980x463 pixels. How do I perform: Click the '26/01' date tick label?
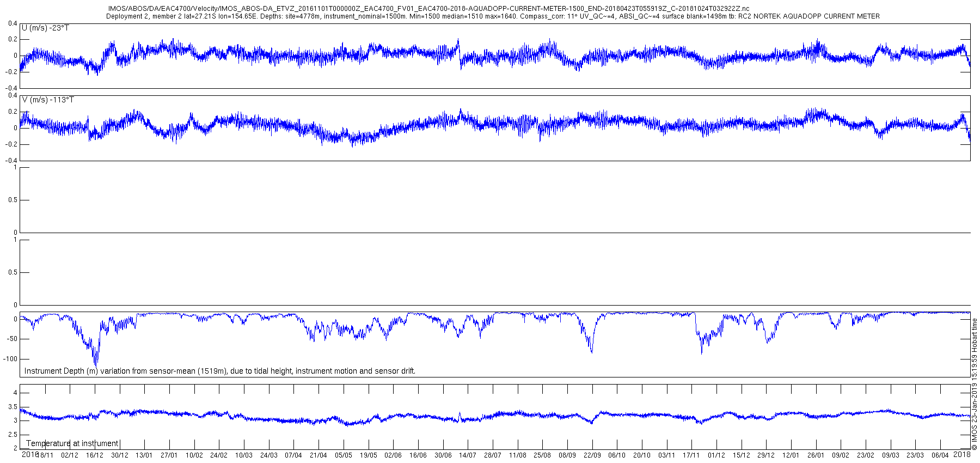[816, 455]
